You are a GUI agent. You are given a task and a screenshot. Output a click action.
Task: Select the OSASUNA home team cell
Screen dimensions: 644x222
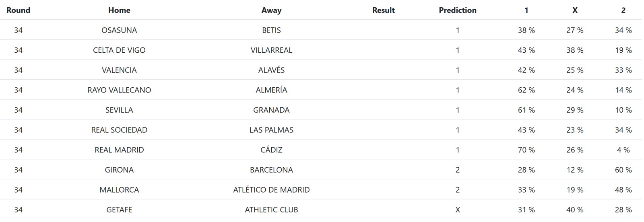pos(119,30)
